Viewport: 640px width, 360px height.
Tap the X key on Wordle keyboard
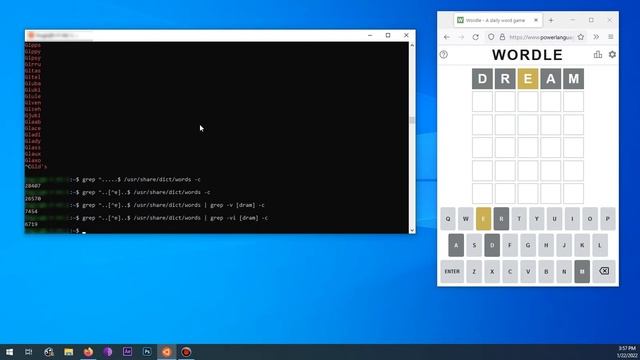tap(492, 271)
